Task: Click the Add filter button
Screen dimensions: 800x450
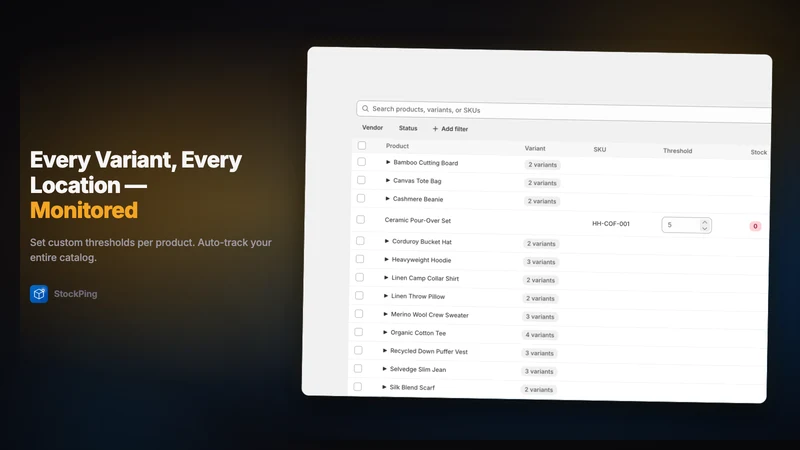Action: [450, 129]
